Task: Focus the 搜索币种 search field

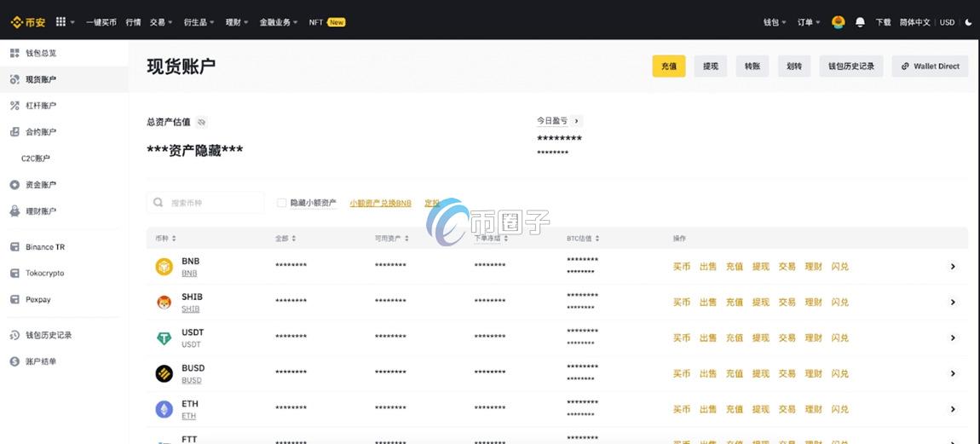Action: [x=205, y=203]
